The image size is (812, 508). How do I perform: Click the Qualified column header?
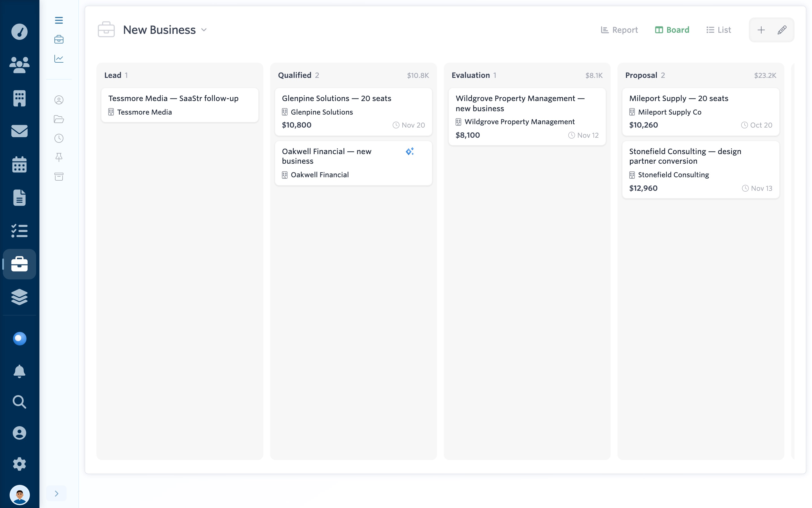point(295,75)
